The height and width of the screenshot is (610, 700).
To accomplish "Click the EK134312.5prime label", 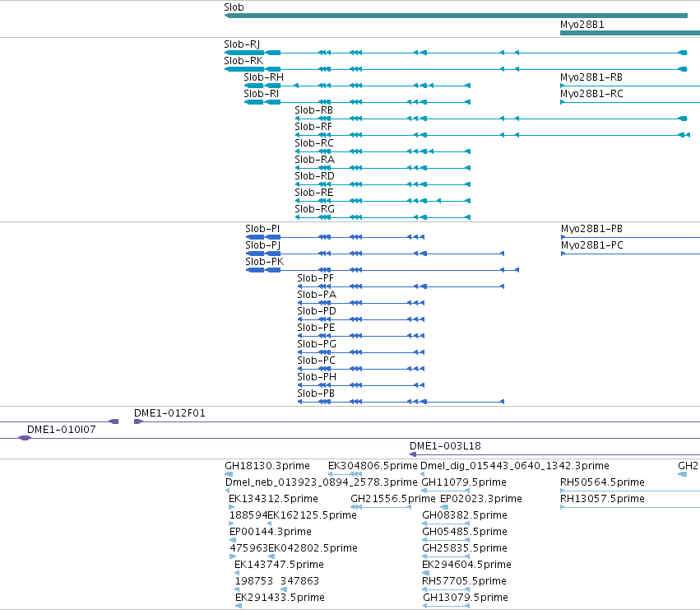I will 273,499.
